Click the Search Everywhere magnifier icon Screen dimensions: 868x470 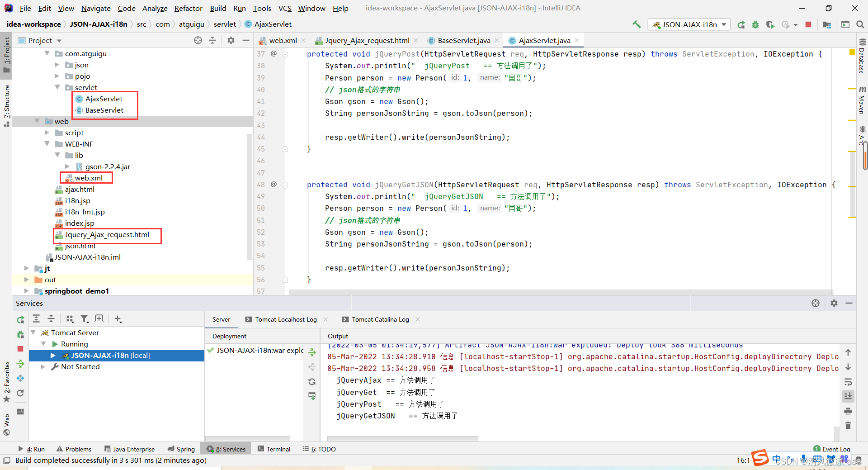(860, 24)
